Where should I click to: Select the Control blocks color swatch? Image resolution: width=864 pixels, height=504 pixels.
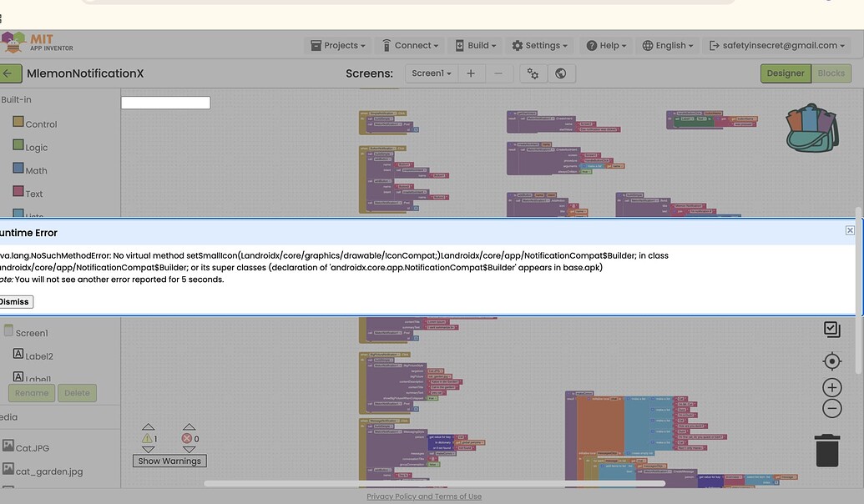coord(18,123)
